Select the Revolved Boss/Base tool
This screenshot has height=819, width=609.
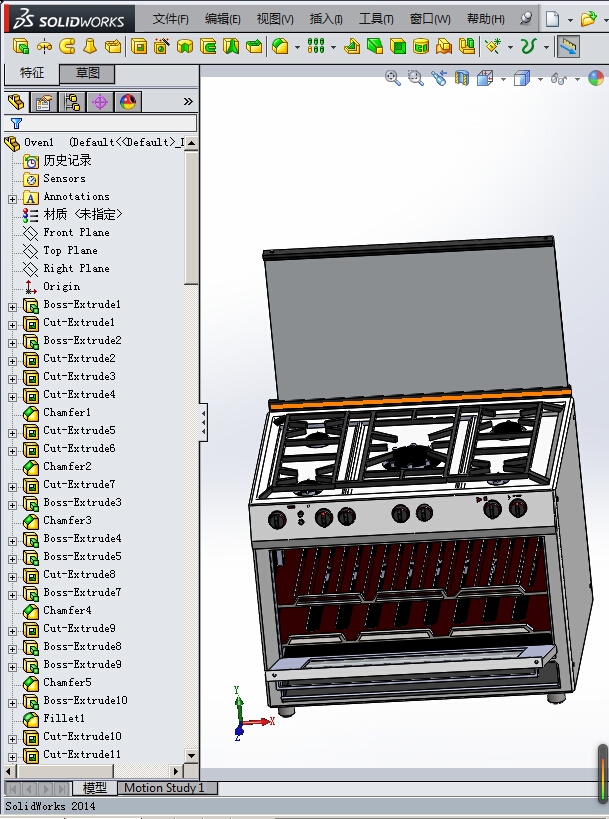coord(44,46)
